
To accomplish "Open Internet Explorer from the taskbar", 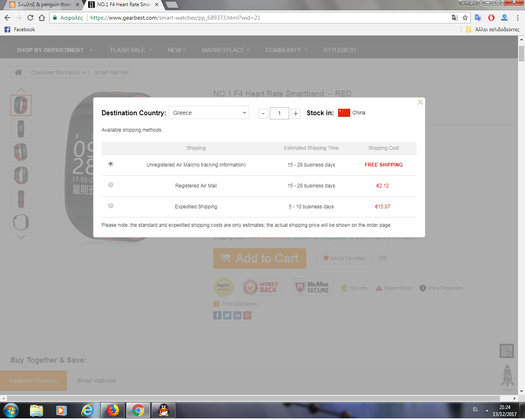I will 87,410.
